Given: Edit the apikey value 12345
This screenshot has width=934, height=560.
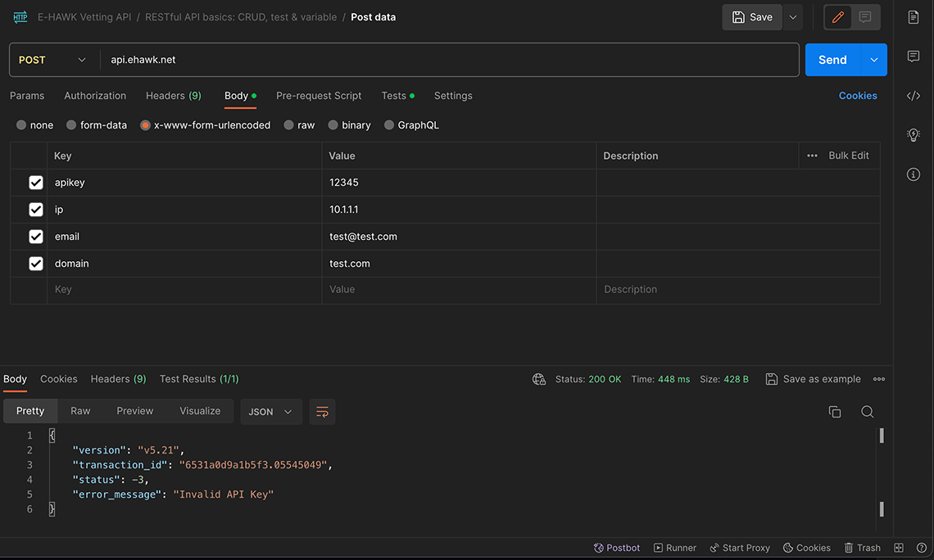Looking at the screenshot, I should coord(459,183).
